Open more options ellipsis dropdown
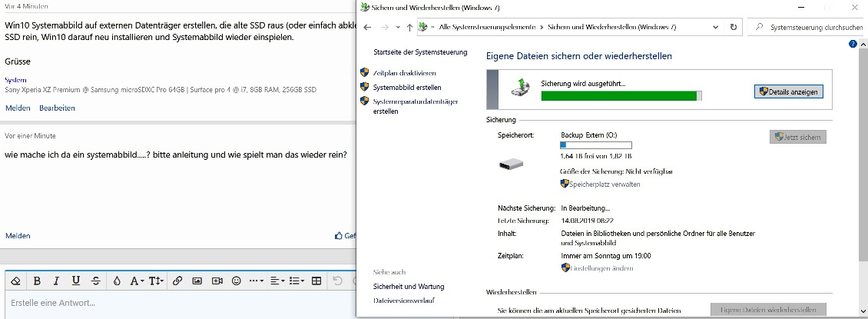Screen dimensions: 868x319 (257, 281)
